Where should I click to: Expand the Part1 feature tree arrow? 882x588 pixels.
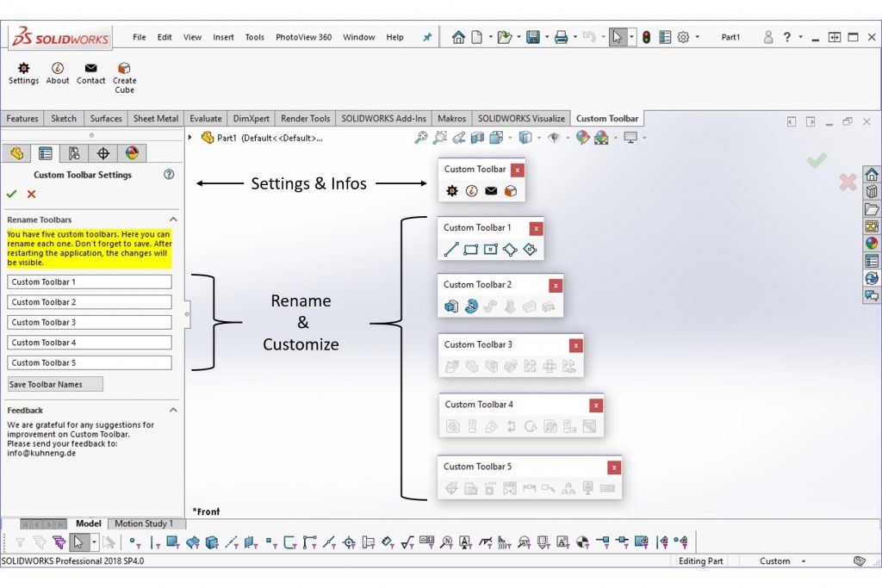point(190,137)
